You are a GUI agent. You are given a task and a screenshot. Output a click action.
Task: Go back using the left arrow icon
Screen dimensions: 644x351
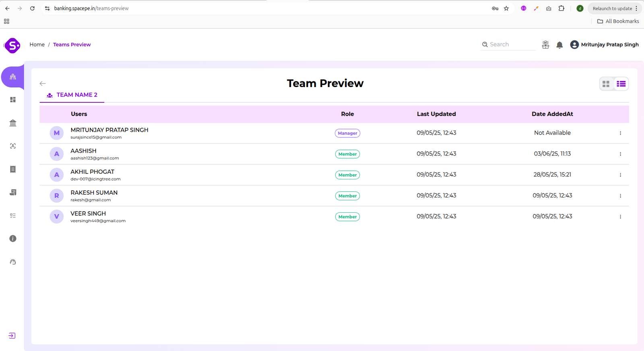click(x=43, y=83)
